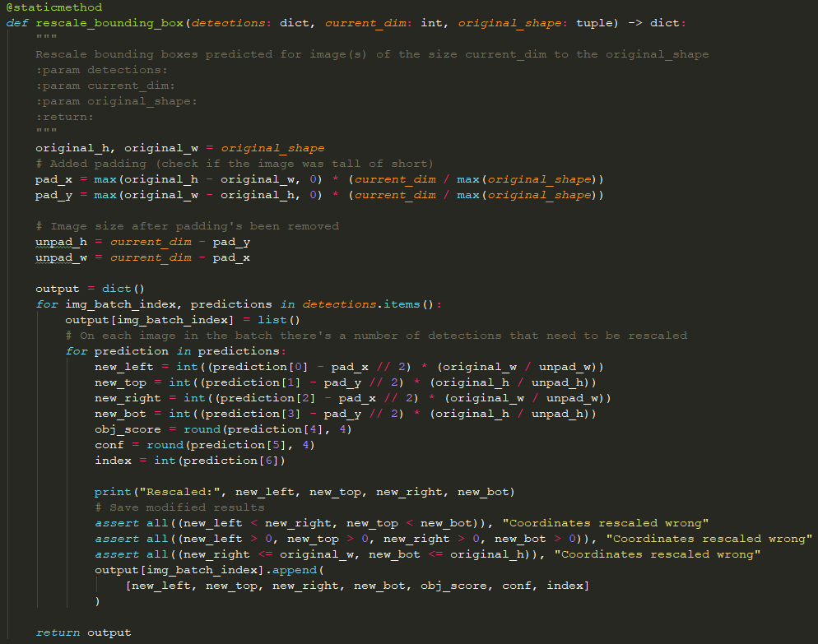Click the ':param current_dim:' docstring line
The width and height of the screenshot is (818, 644).
(x=105, y=86)
